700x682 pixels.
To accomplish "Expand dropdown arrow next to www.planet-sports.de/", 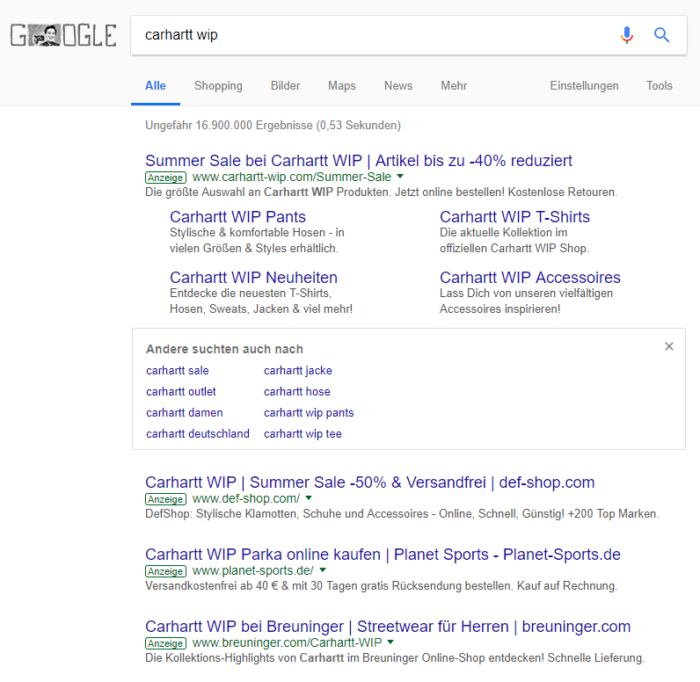I will [x=323, y=570].
